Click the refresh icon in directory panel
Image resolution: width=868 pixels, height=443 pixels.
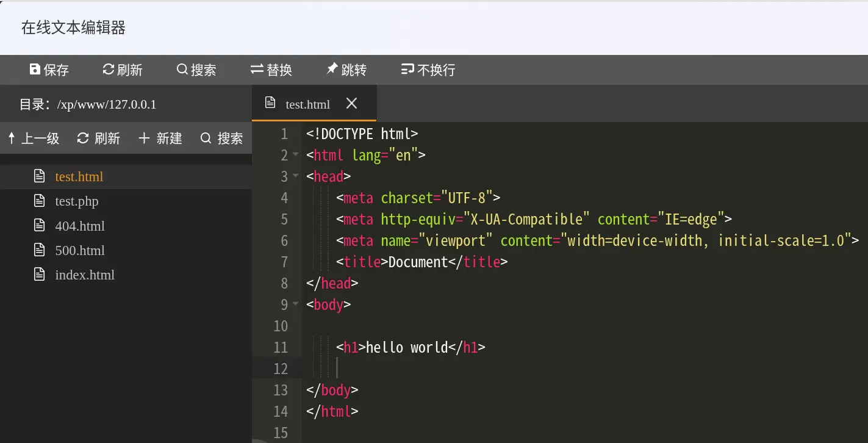tap(83, 139)
